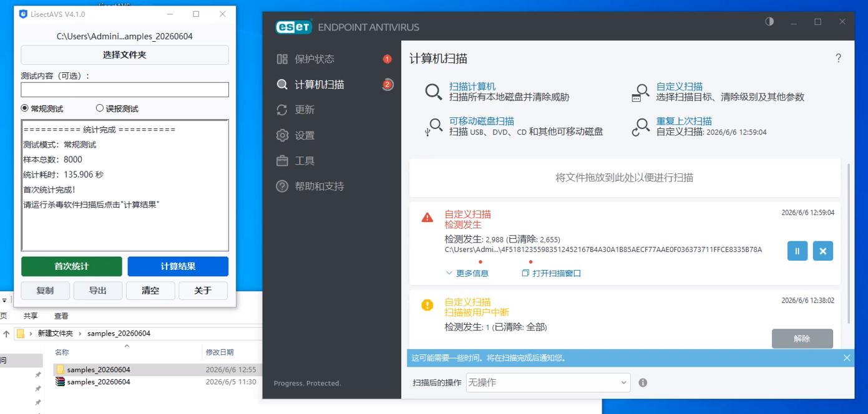Click 打开扫描窗口 link

[552, 273]
